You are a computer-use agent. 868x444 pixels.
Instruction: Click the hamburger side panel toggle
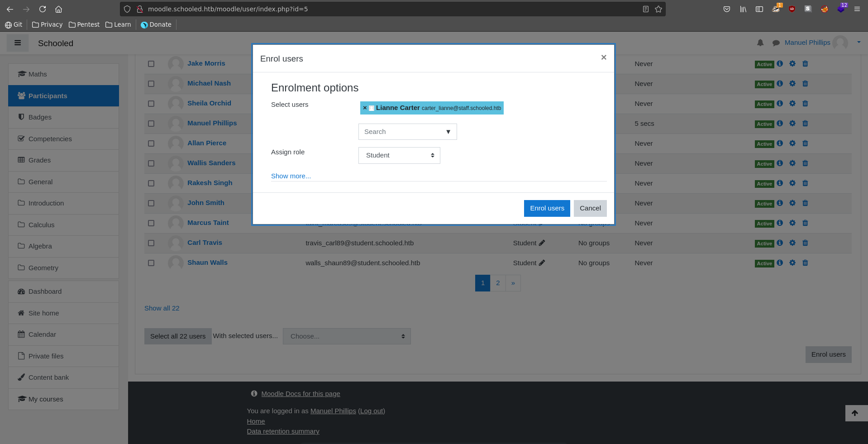tap(18, 43)
